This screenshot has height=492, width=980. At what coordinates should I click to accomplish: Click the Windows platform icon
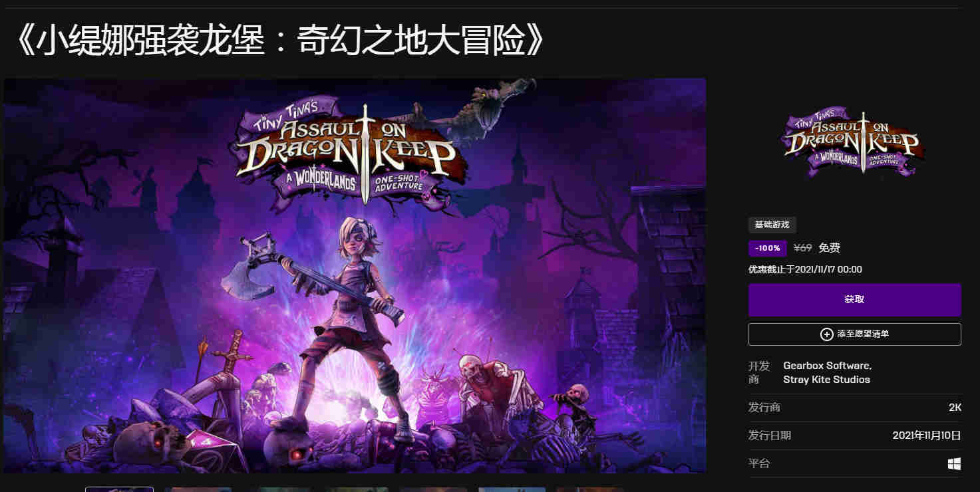point(954,463)
